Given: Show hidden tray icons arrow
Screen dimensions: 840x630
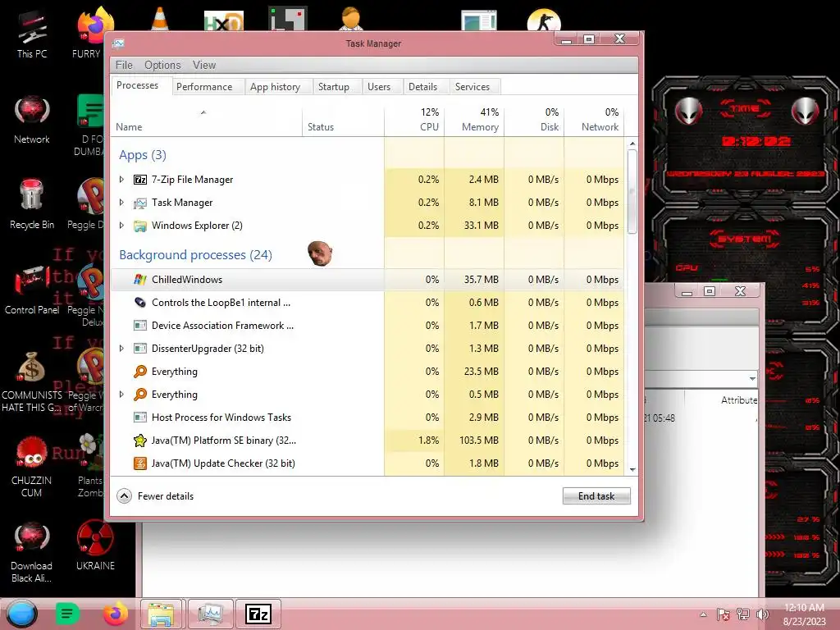Looking at the screenshot, I should tap(703, 614).
